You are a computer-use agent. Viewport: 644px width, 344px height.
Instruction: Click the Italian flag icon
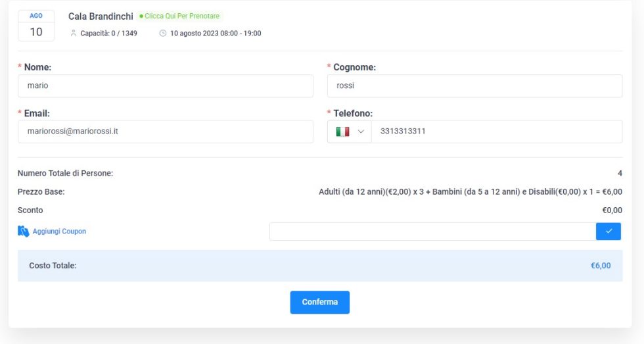(342, 132)
